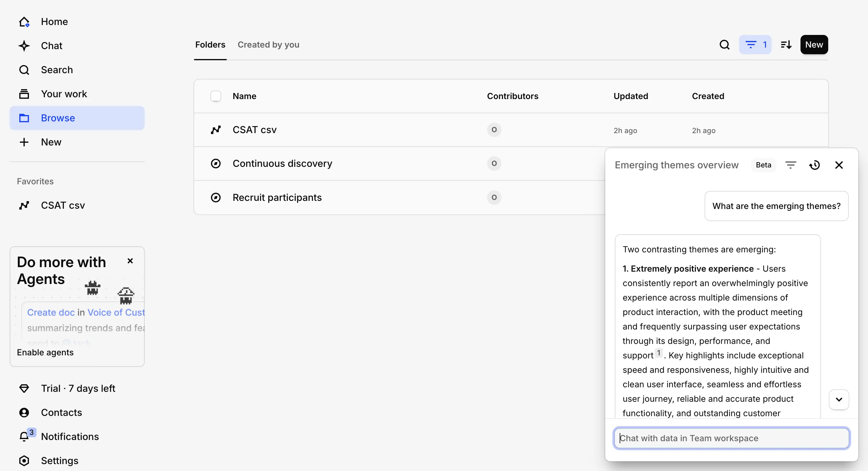Expand Updated column to sort entries
This screenshot has width=868, height=471.
point(631,96)
